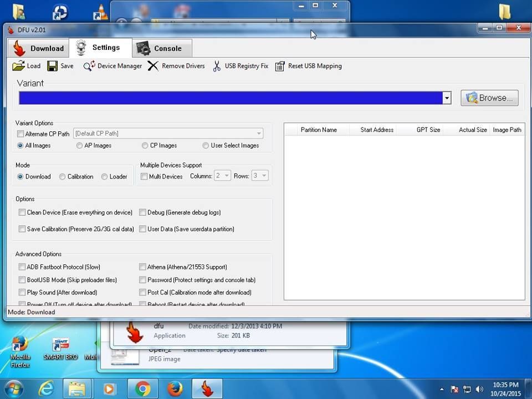This screenshot has height=399, width=532.
Task: Click the Browse... button
Action: 489,98
